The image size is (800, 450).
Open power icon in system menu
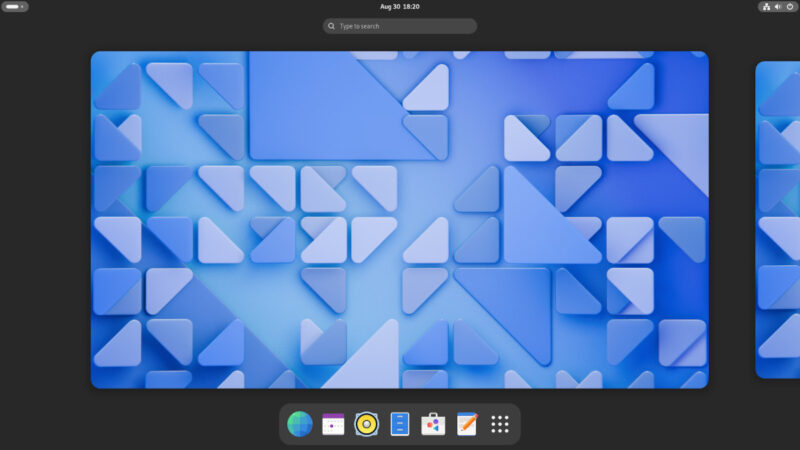790,7
